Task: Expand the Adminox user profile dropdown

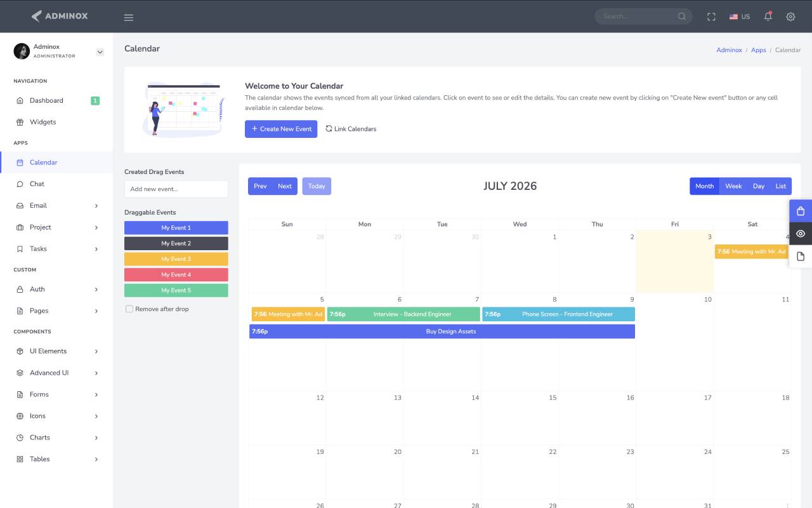Action: pos(100,52)
